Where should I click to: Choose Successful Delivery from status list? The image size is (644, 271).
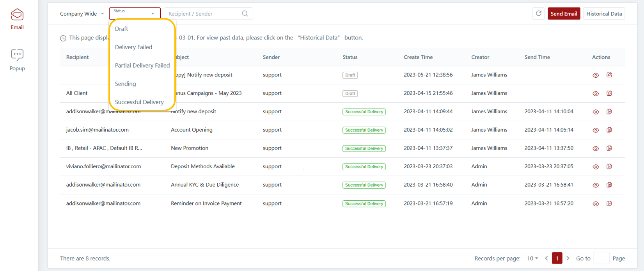coord(139,102)
